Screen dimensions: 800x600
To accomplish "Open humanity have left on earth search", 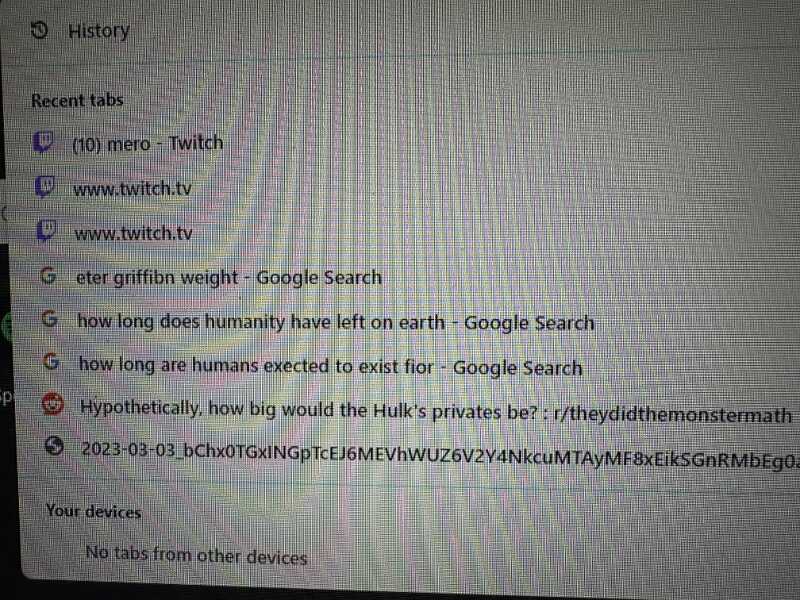I will 336,322.
